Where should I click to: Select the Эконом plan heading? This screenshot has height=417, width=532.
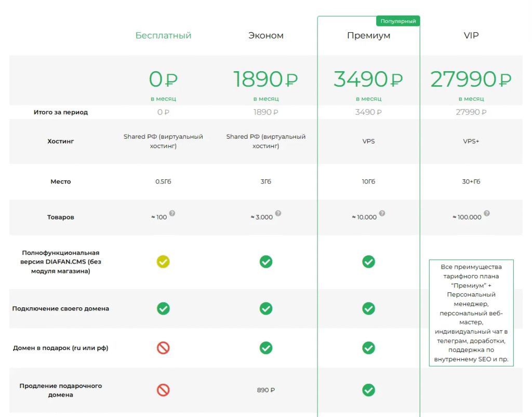266,35
